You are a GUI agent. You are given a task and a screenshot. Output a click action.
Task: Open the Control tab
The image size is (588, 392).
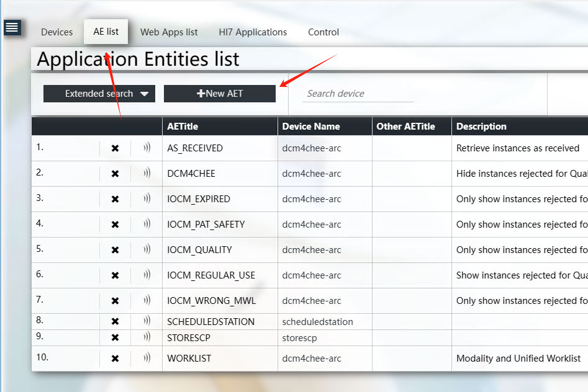point(323,32)
